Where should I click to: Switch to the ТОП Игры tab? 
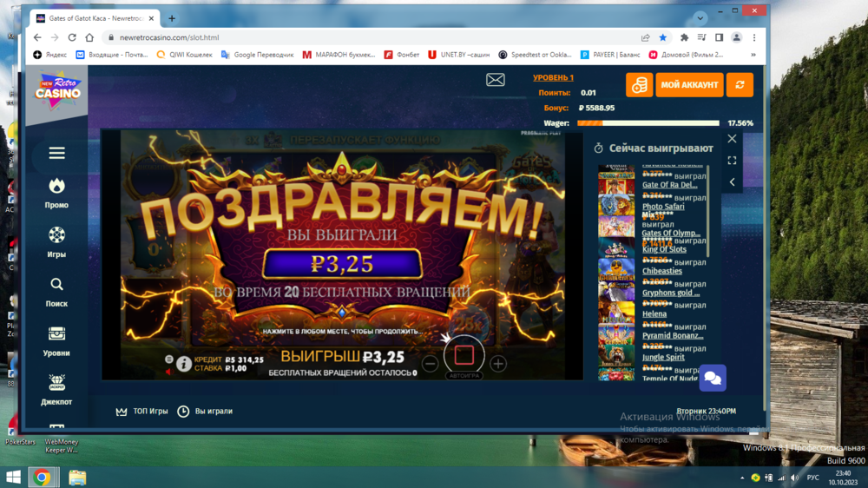(142, 412)
